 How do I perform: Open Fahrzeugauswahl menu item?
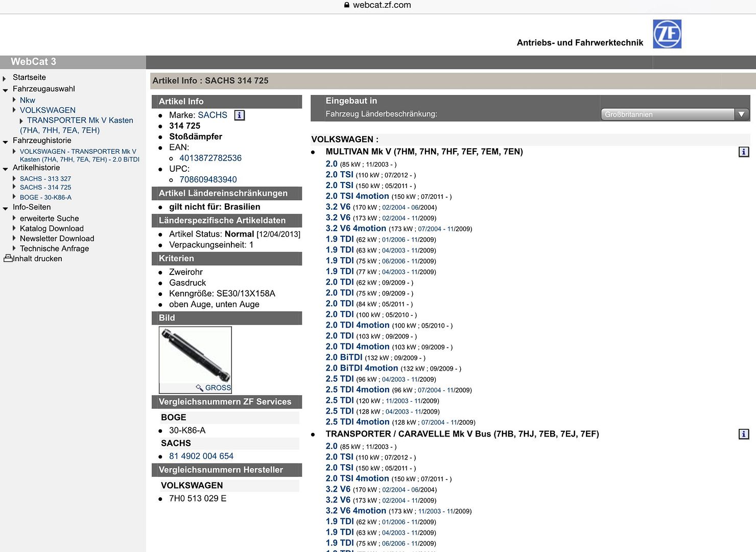(x=44, y=88)
